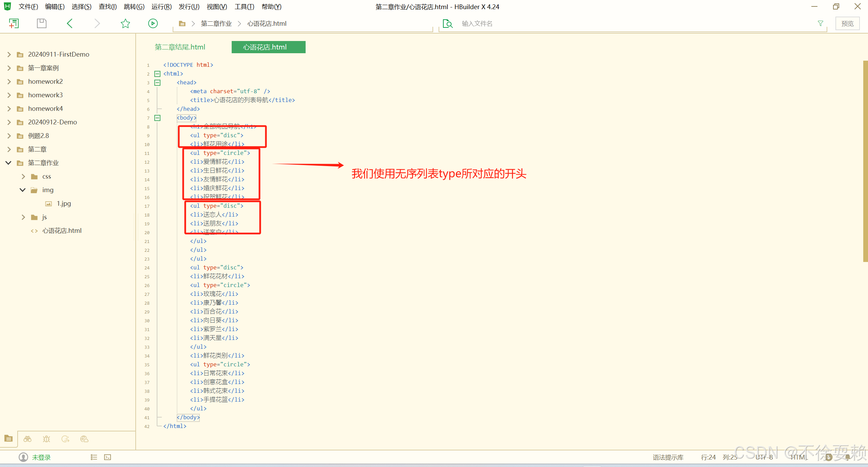Collapse the html tag code fold
Image resolution: width=868 pixels, height=467 pixels.
(157, 74)
